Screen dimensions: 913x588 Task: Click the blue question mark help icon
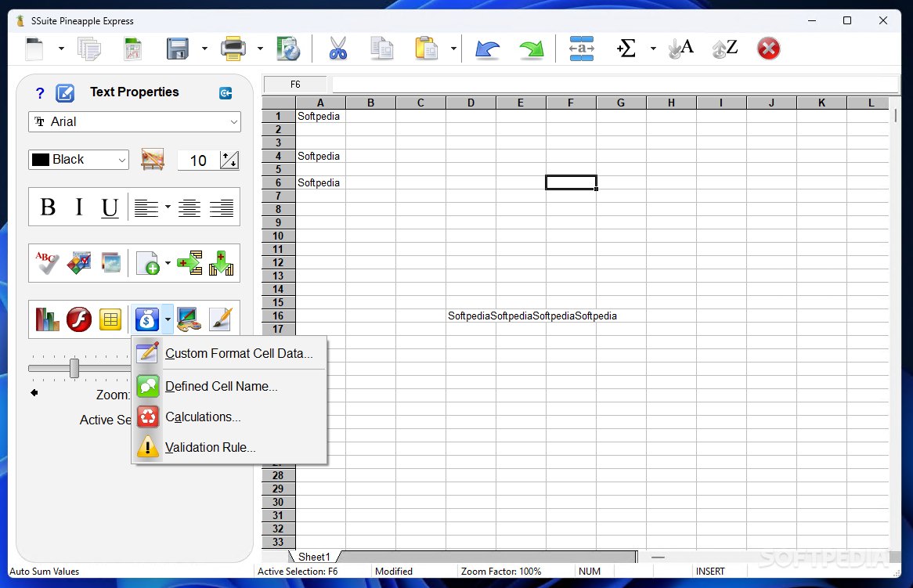tap(40, 93)
